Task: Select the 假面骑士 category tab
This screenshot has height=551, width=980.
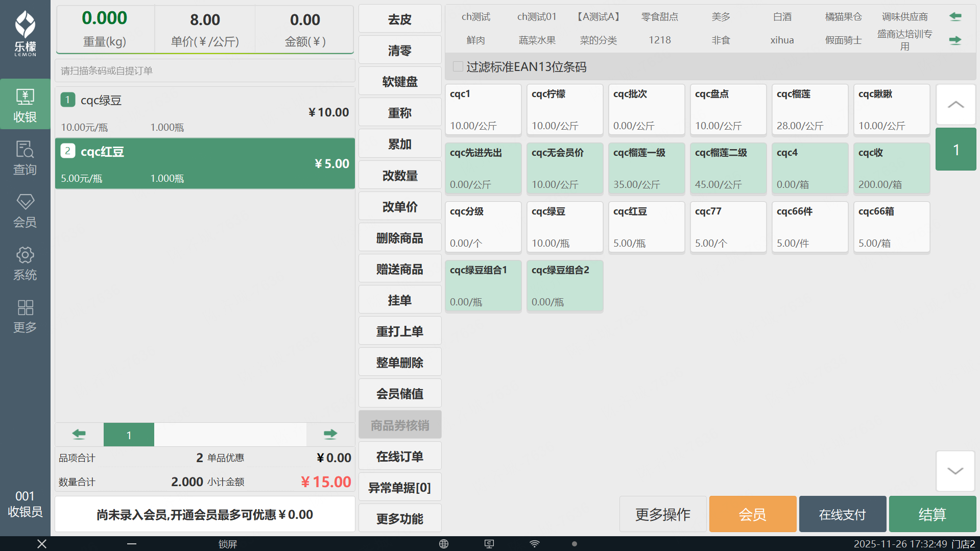Action: (x=844, y=40)
